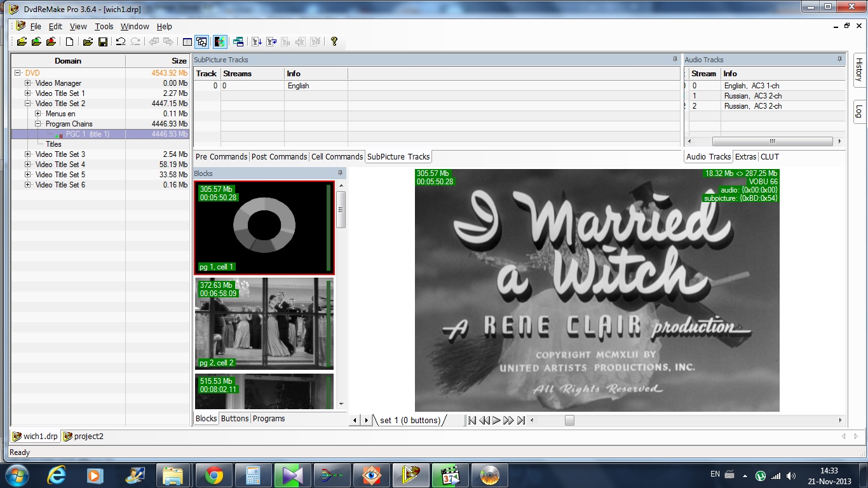Open the File menu
Viewport: 868px width, 488px height.
[x=36, y=27]
